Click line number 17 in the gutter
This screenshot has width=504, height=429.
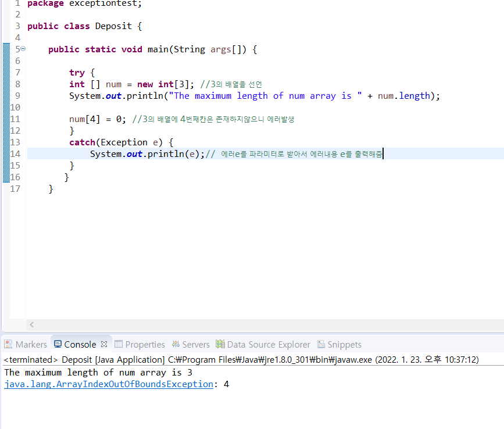(15, 188)
